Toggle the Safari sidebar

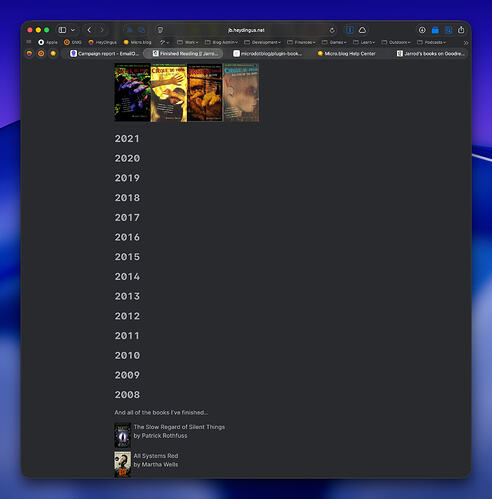click(x=62, y=30)
